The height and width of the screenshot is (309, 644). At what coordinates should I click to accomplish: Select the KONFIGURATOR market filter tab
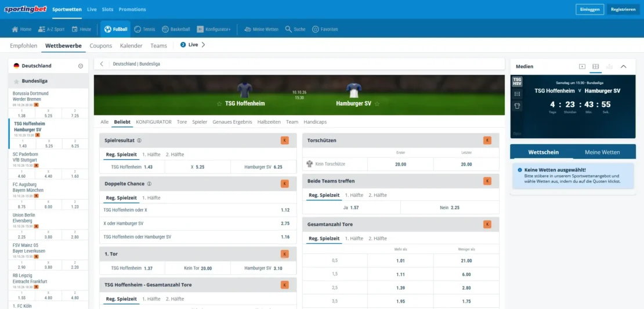[x=154, y=122]
